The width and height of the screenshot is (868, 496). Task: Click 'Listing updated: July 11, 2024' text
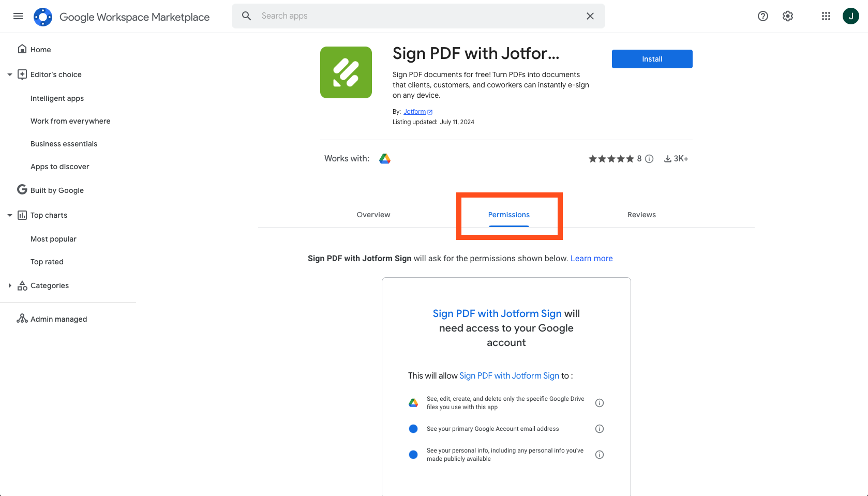pyautogui.click(x=433, y=122)
